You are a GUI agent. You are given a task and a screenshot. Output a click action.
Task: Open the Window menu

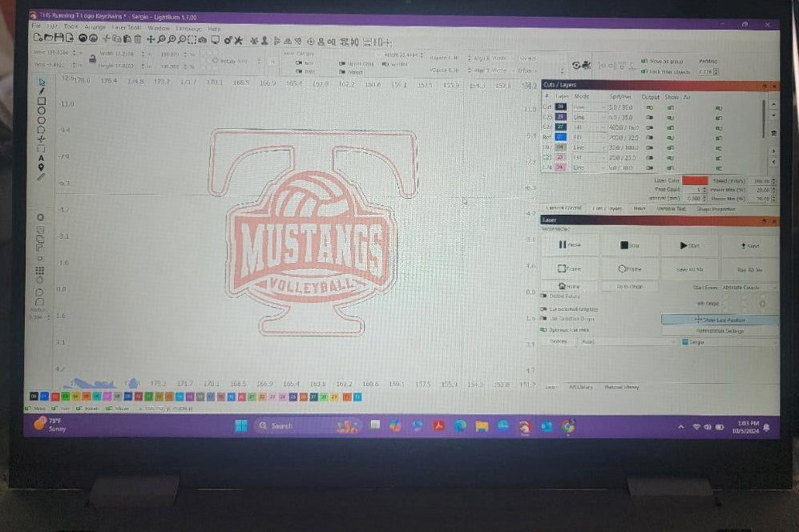(x=159, y=28)
